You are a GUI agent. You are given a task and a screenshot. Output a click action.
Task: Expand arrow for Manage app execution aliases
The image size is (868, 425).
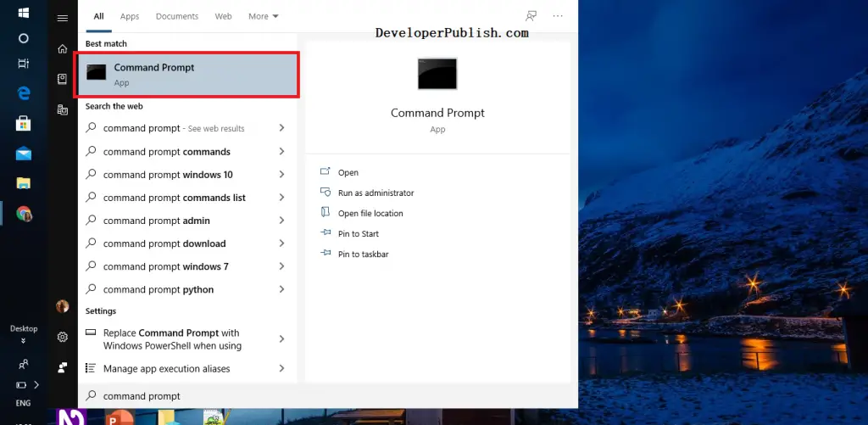281,368
